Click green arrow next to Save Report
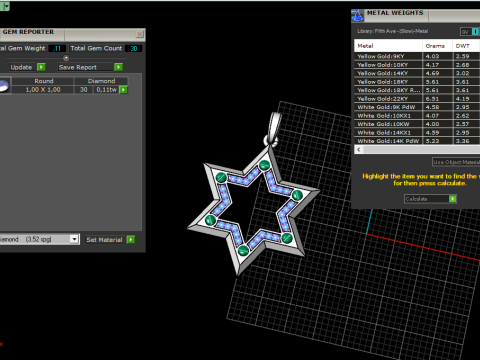 click(118, 67)
